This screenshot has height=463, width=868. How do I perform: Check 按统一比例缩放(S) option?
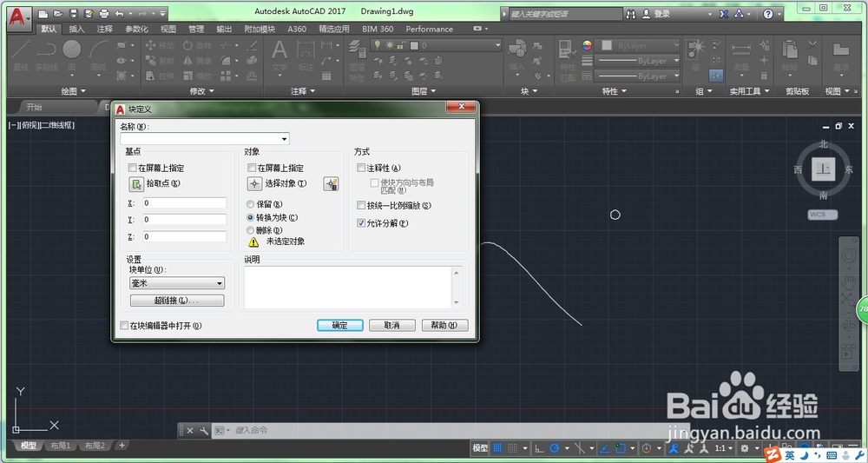coord(361,206)
